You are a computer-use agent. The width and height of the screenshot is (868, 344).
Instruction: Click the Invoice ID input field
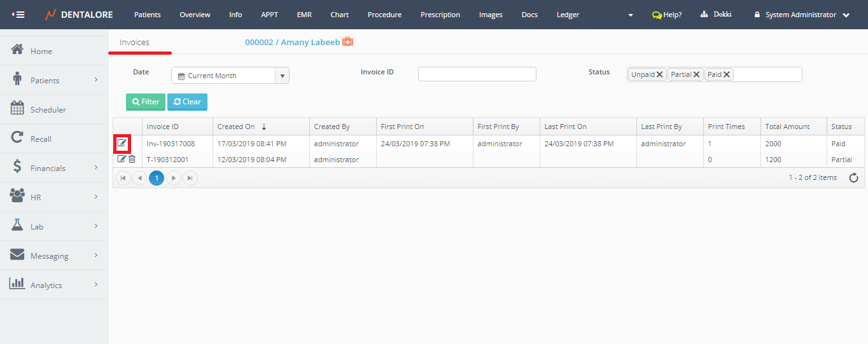click(477, 74)
